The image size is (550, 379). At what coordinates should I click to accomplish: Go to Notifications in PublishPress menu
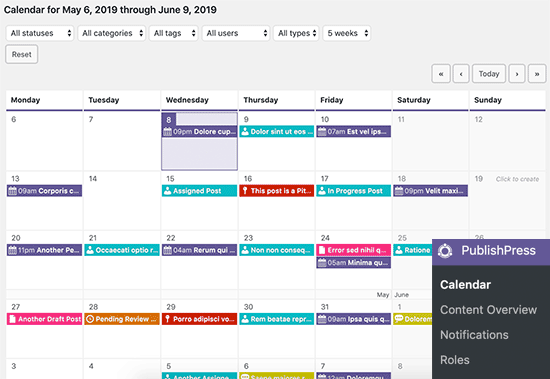[474, 335]
